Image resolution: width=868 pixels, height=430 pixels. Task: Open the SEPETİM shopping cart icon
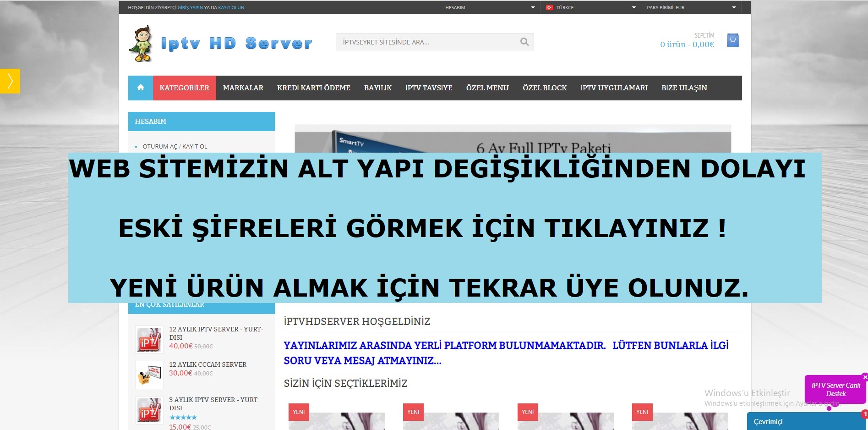732,40
